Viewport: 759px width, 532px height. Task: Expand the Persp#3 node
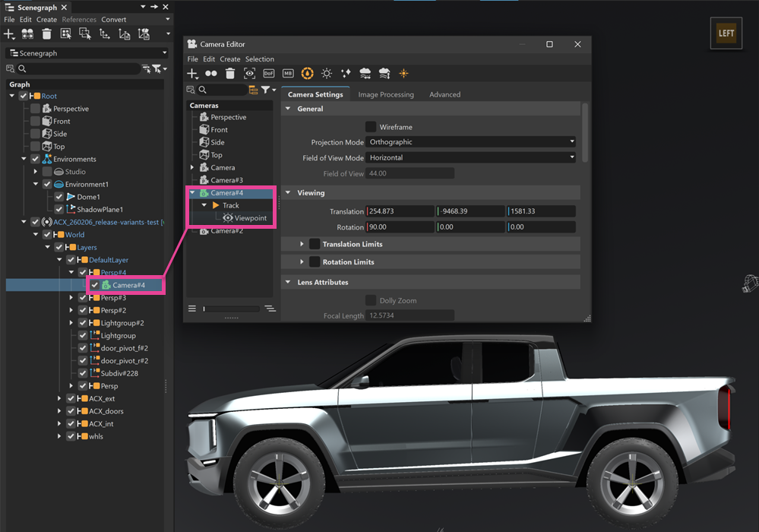click(71, 298)
